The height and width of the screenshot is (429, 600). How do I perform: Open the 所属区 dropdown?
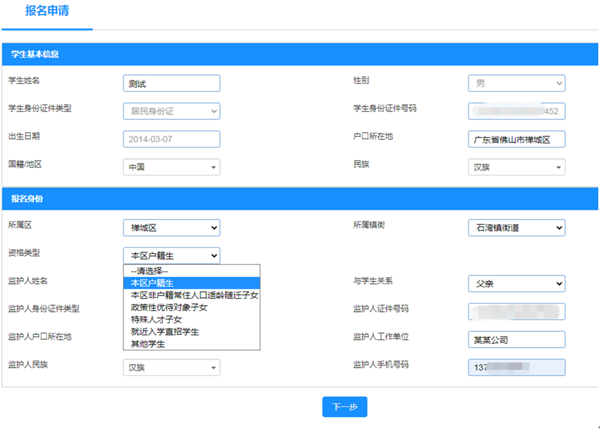[170, 228]
